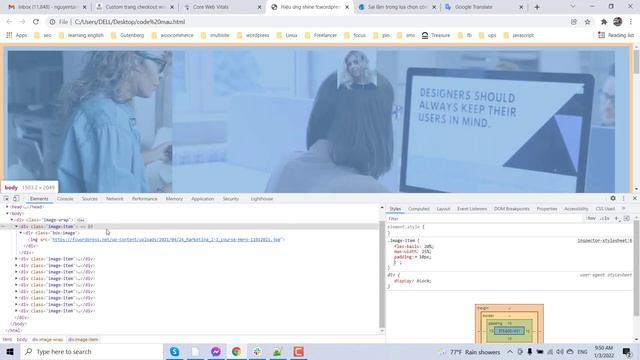Open DevTools settings gear
This screenshot has height=360, width=640.
613,198
